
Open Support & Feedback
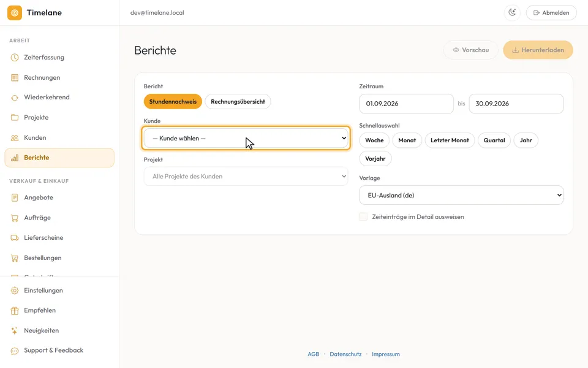[59, 350]
